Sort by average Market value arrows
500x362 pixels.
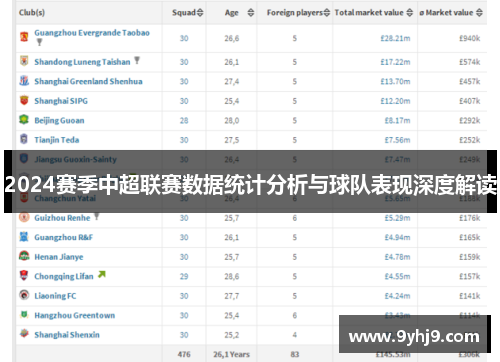[479, 13]
